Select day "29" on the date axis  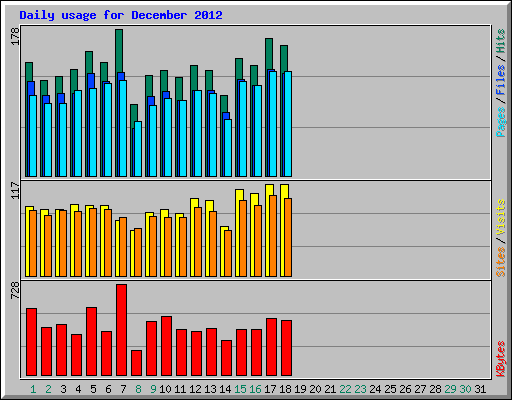[450, 389]
